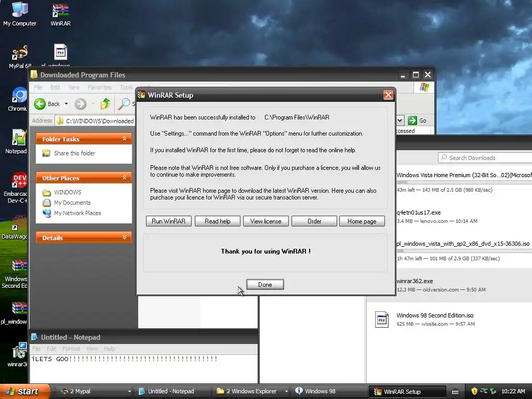Click the View license button
The image size is (532, 399).
pyautogui.click(x=265, y=221)
